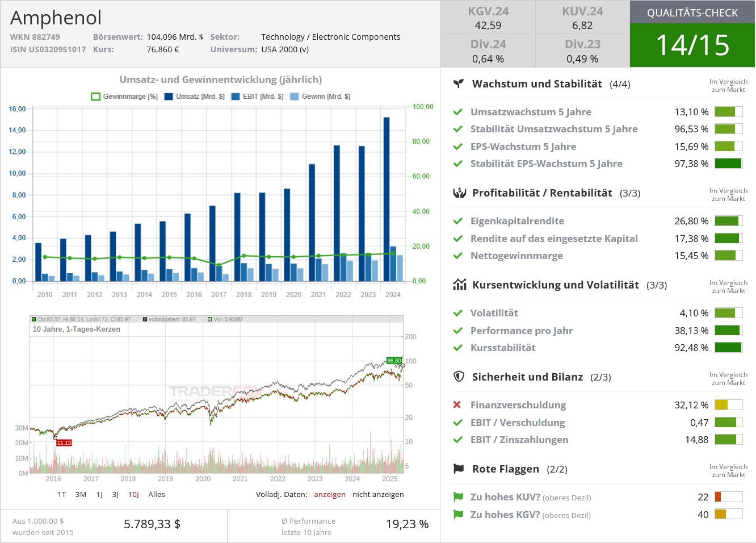Switch price chart to 3M range

tap(81, 495)
